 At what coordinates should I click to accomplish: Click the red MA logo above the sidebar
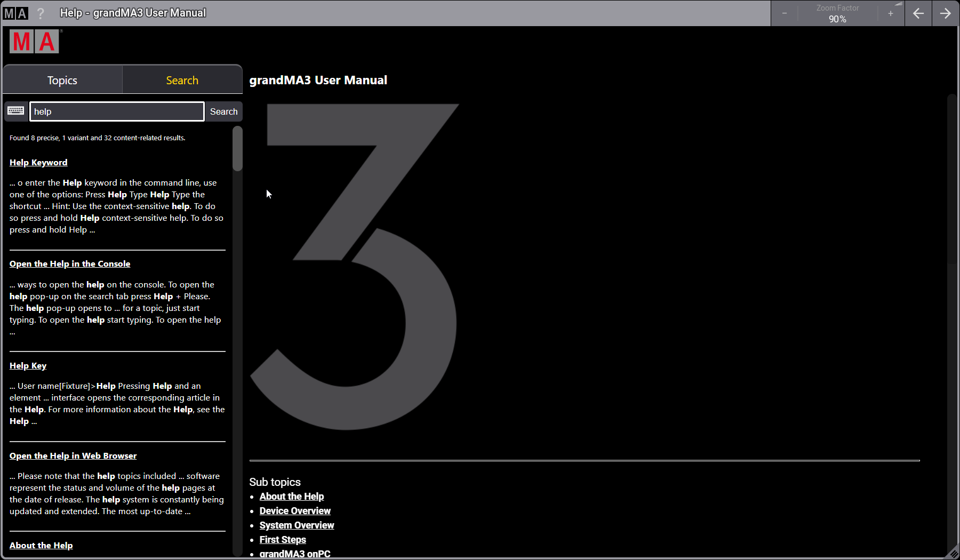[x=34, y=41]
